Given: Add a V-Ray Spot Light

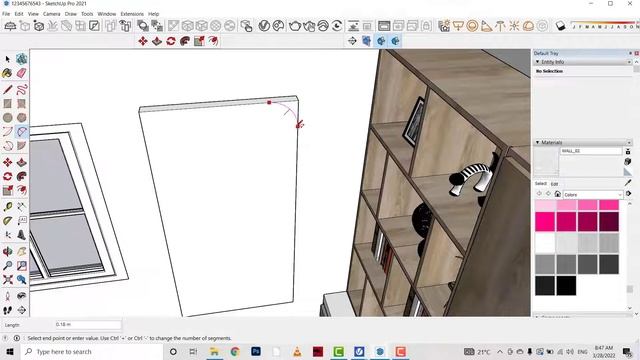Looking at the screenshot, I should [x=486, y=26].
